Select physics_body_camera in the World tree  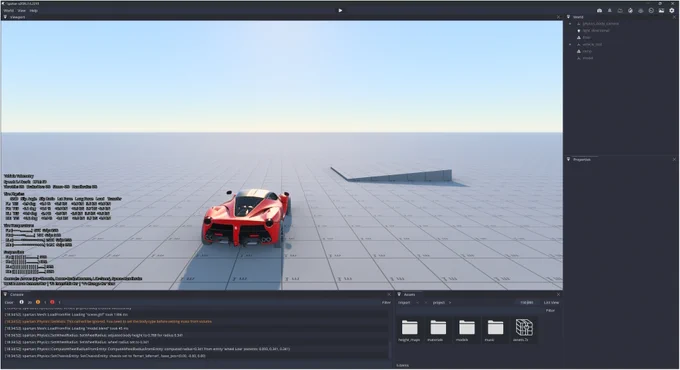(x=601, y=24)
